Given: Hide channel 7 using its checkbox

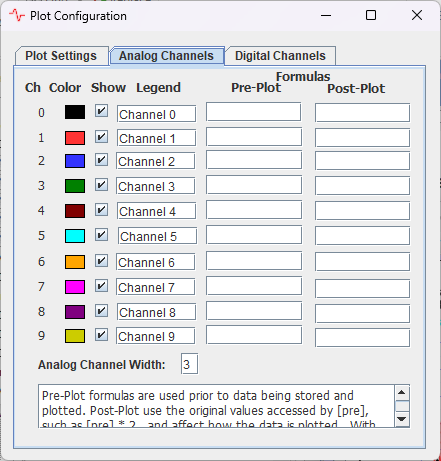Looking at the screenshot, I should click(101, 286).
